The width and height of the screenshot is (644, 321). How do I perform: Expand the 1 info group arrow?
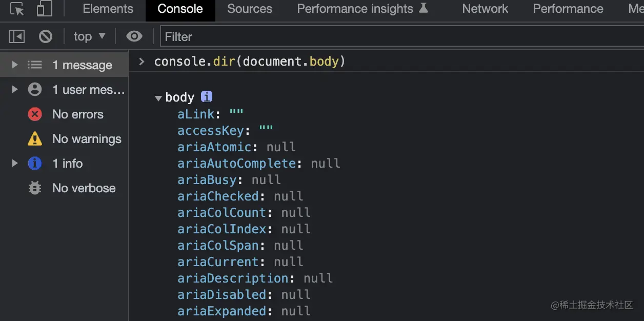click(15, 164)
